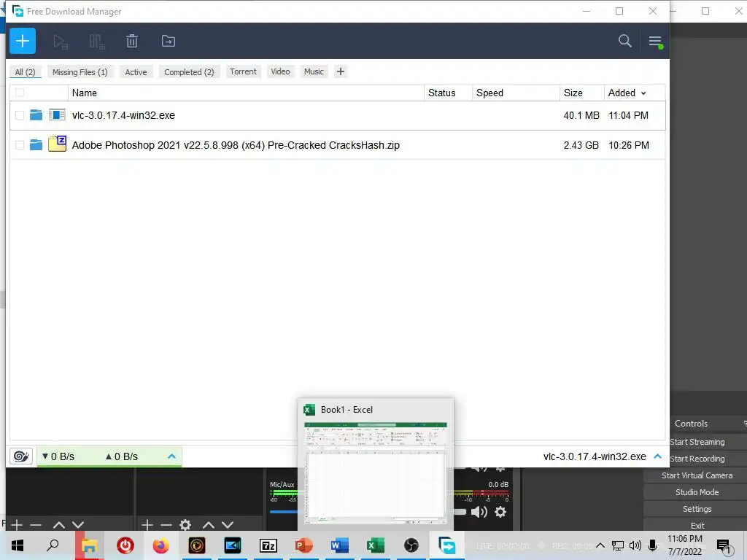
Task: Open PowerPoint from the taskbar
Action: (303, 545)
